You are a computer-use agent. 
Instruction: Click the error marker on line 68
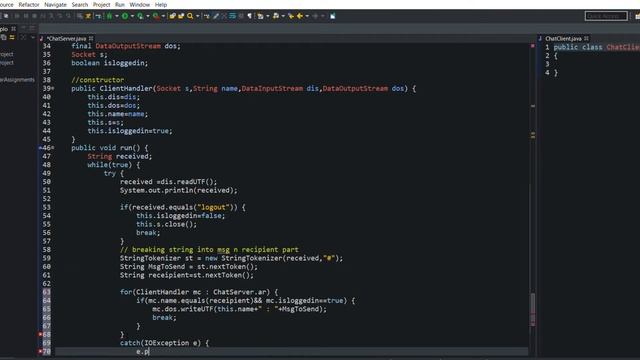pos(40,334)
